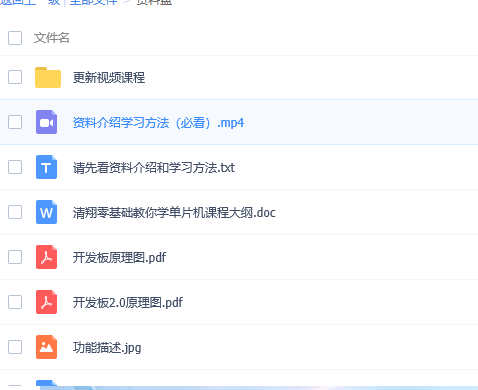
Task: Open 清翔零基础教你学单片机课程大纲.doc
Action: coord(174,213)
